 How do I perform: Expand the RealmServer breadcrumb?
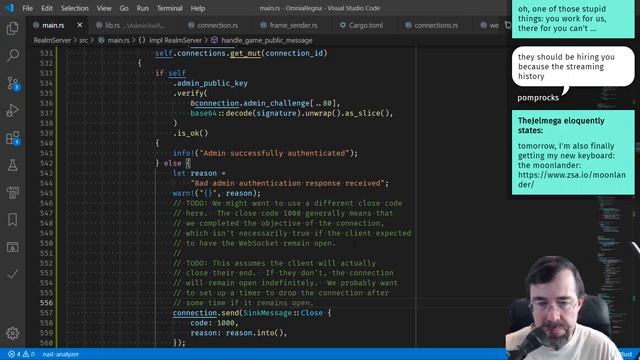pyautogui.click(x=52, y=40)
